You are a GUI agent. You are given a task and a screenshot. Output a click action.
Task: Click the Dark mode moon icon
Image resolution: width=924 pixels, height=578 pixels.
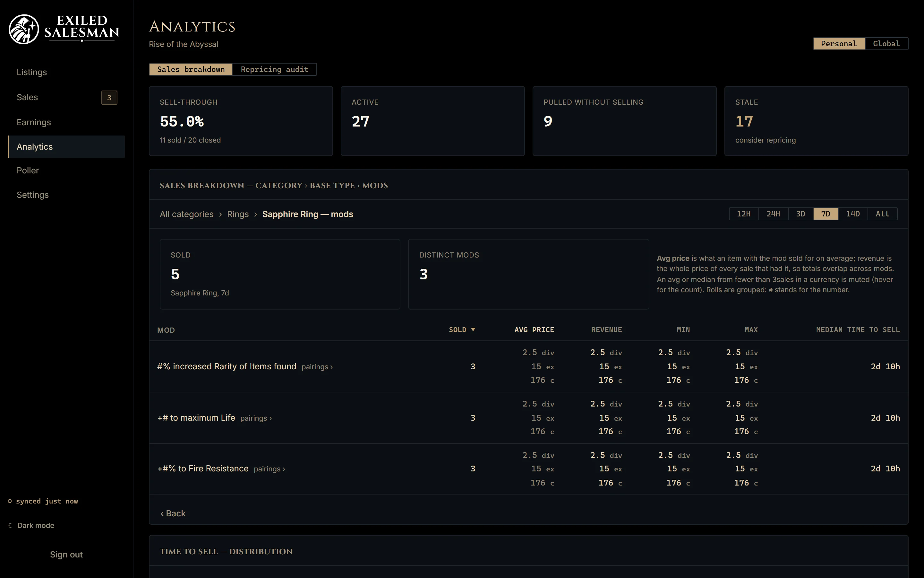click(x=10, y=525)
